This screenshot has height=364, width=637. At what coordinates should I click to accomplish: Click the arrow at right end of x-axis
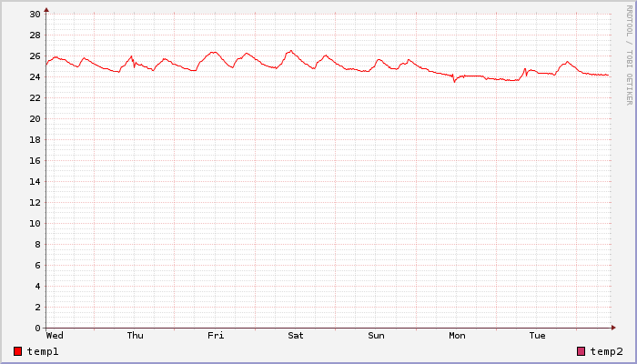pyautogui.click(x=614, y=328)
